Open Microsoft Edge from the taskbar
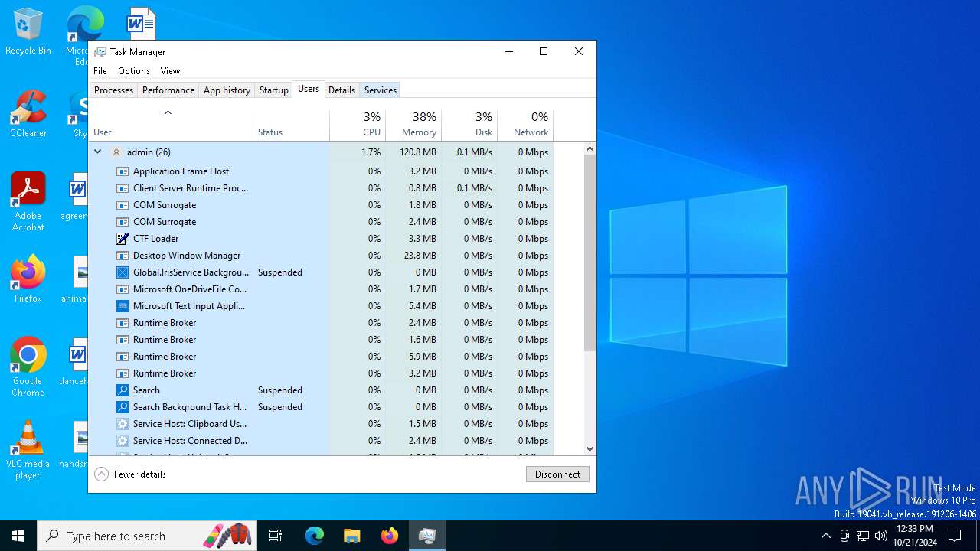 [315, 536]
